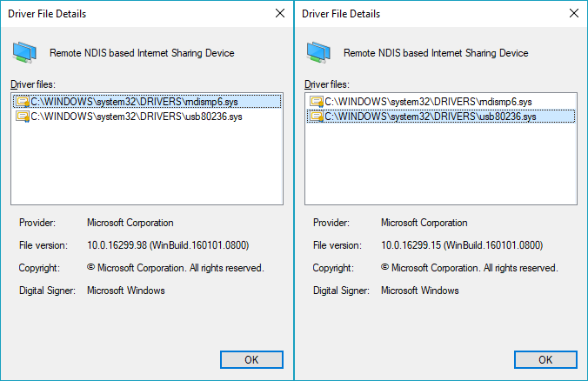Click the network device icon in the right dialog
Viewport: 588px width, 381px height.
coord(318,53)
